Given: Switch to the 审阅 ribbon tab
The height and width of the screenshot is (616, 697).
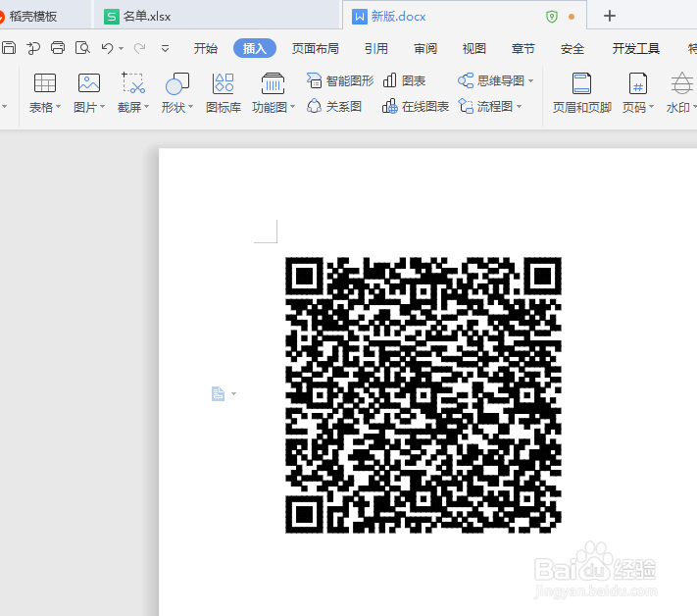Looking at the screenshot, I should click(x=425, y=48).
